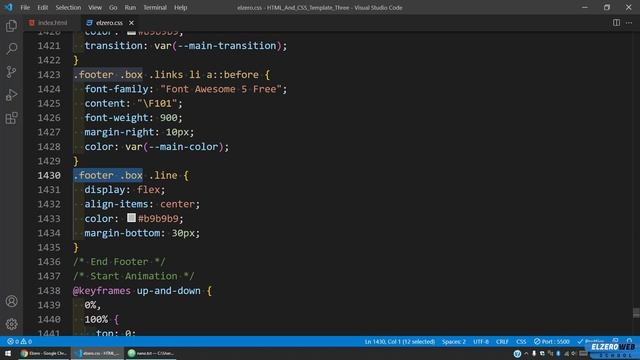Click the color swatch on the cut-off top line
The width and height of the screenshot is (640, 360).
[x=131, y=32]
